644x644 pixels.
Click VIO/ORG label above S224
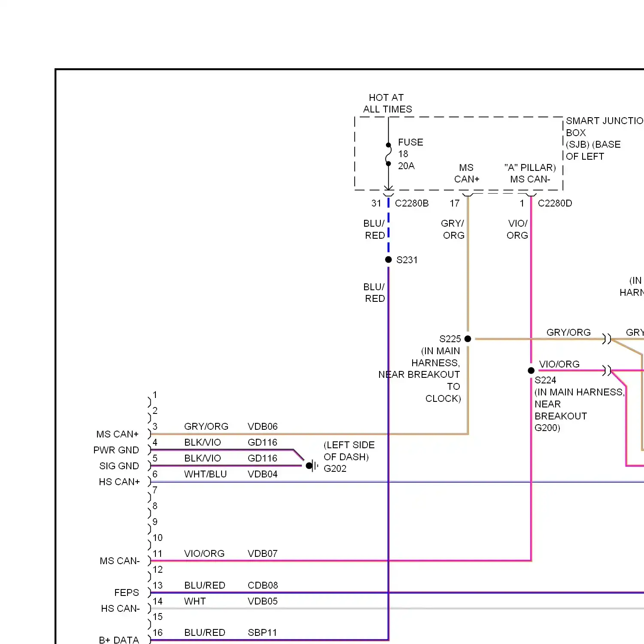[559, 364]
